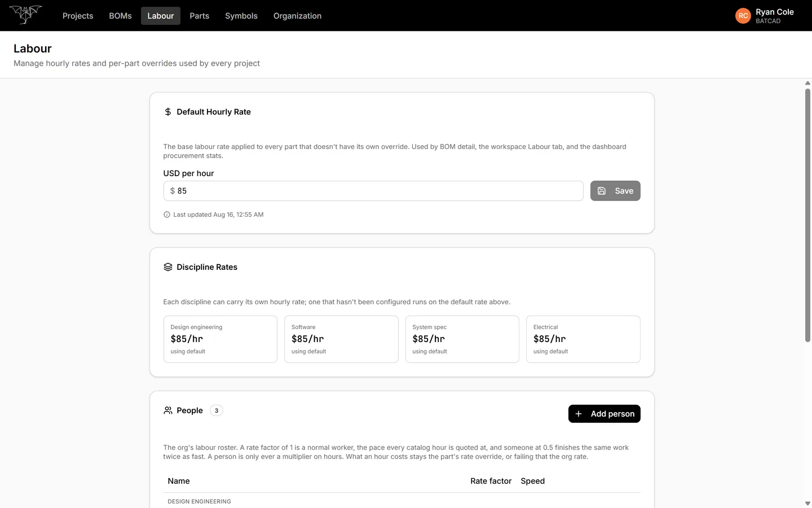
Task: Click the scrollbar down arrow
Action: 807,503
